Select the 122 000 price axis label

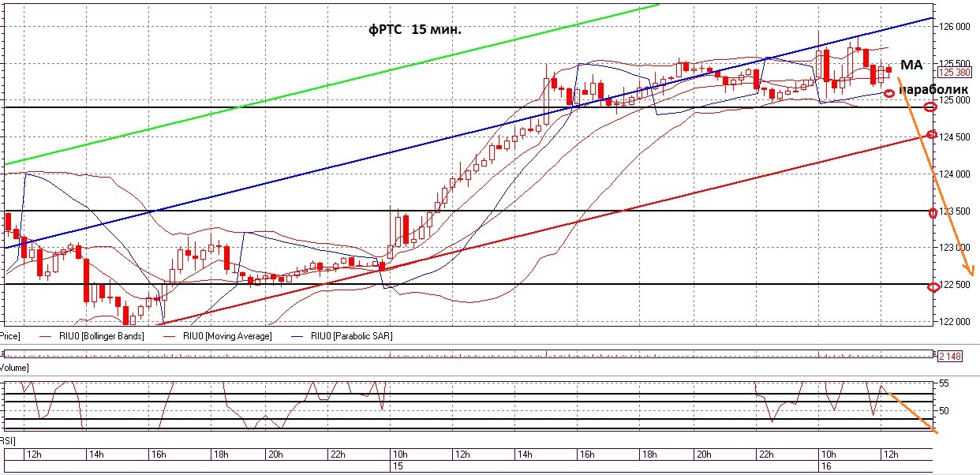pyautogui.click(x=956, y=322)
